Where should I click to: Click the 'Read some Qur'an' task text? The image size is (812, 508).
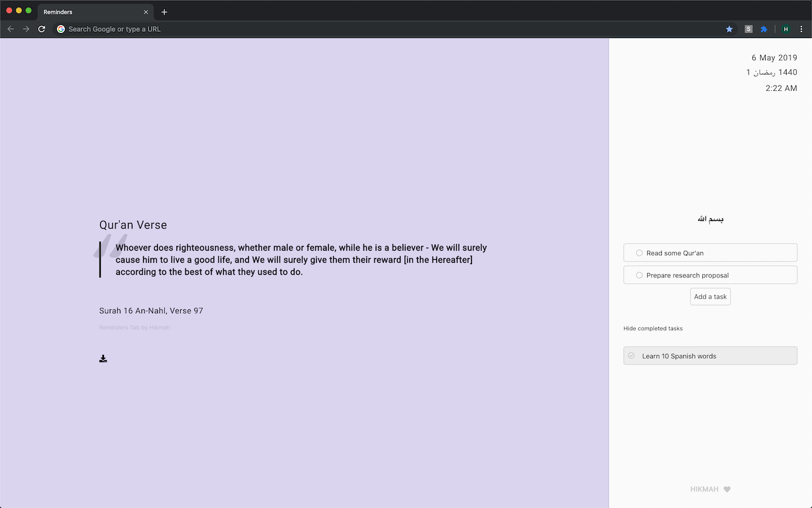(x=674, y=253)
